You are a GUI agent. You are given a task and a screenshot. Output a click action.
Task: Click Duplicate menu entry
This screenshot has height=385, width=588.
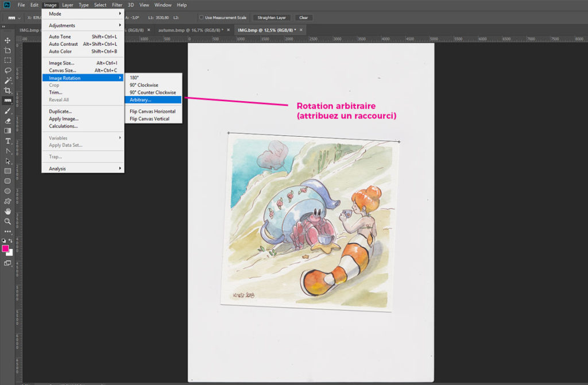(x=83, y=111)
